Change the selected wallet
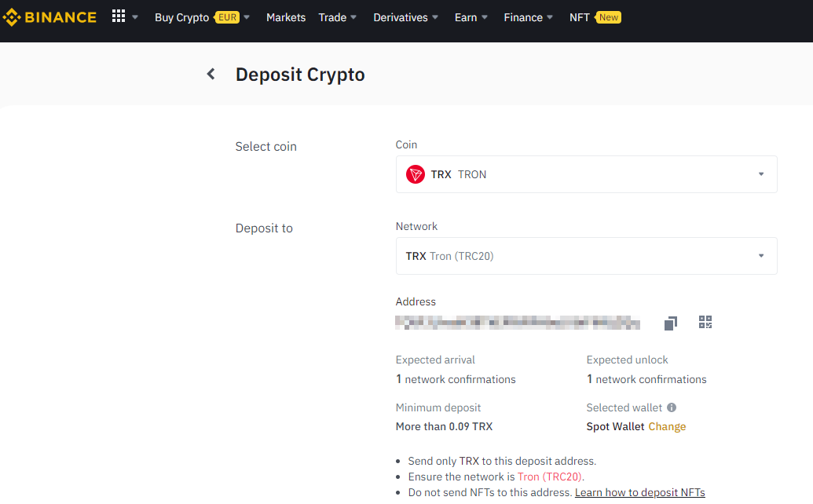813x504 pixels. (667, 426)
